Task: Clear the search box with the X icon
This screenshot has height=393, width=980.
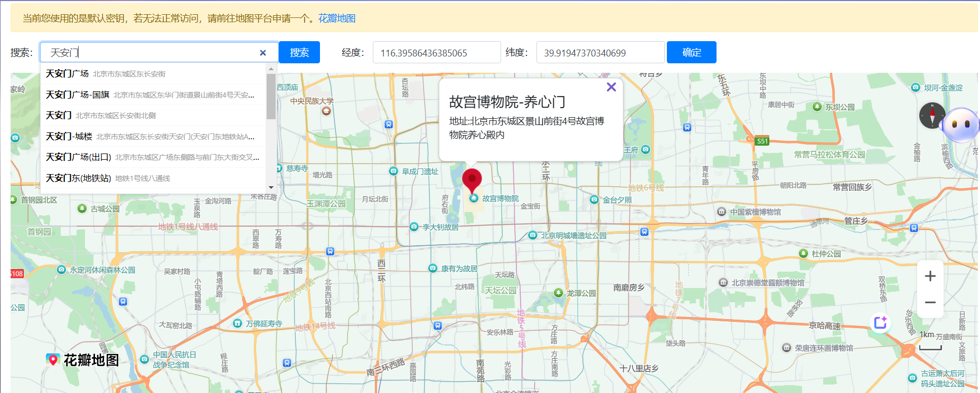Action: 263,53
